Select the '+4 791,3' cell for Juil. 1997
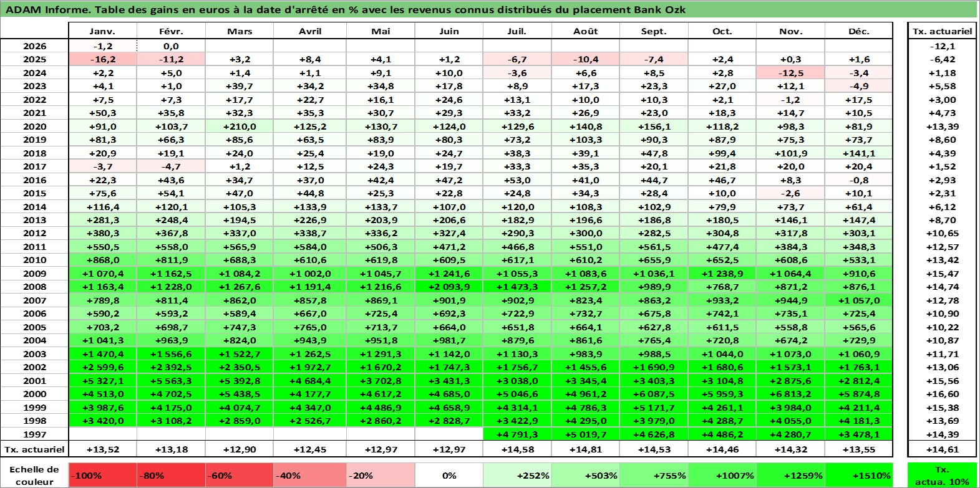The image size is (980, 488). tap(517, 434)
